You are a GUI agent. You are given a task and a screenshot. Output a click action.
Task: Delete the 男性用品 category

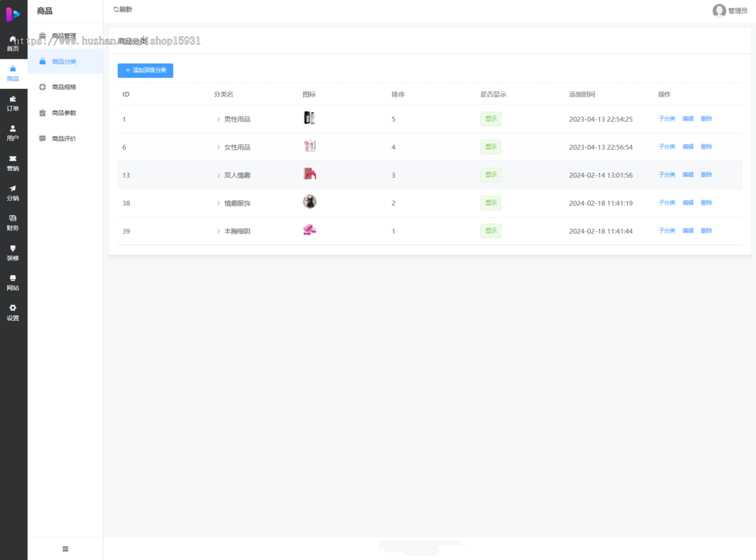[706, 118]
